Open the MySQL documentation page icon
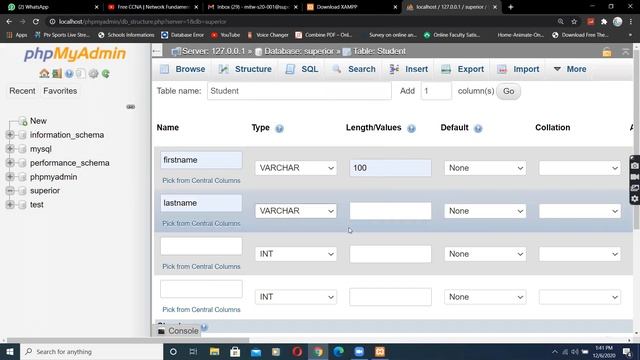The height and width of the screenshot is (360, 640). coord(81,73)
